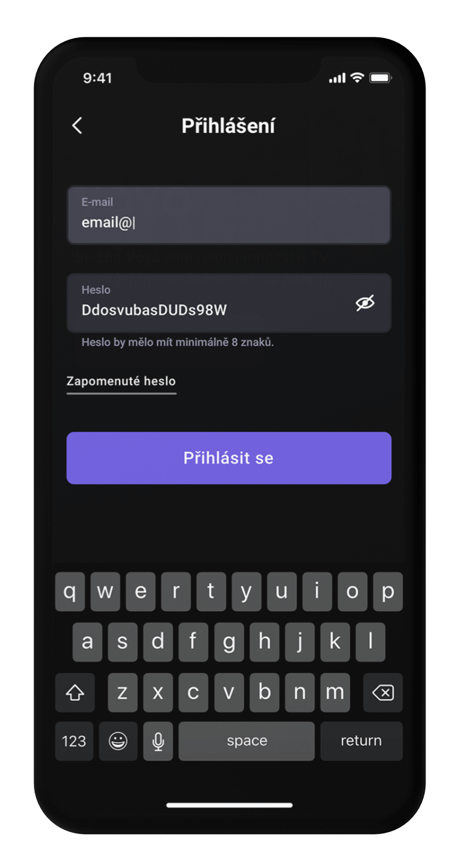
Task: Tap the battery indicator icon
Action: [381, 78]
